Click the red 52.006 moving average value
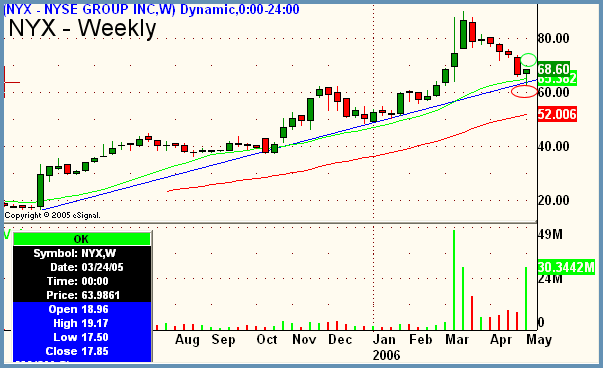This screenshot has width=603, height=368. coord(557,114)
